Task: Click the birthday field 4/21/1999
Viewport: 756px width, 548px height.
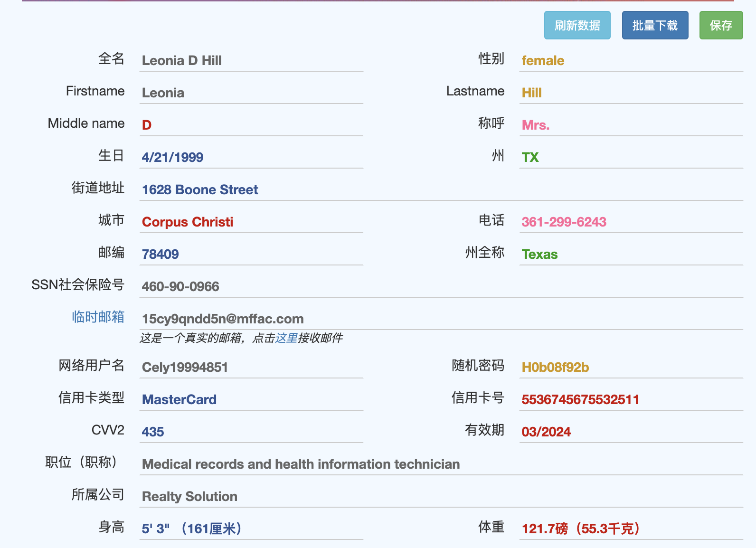Action: coord(251,157)
